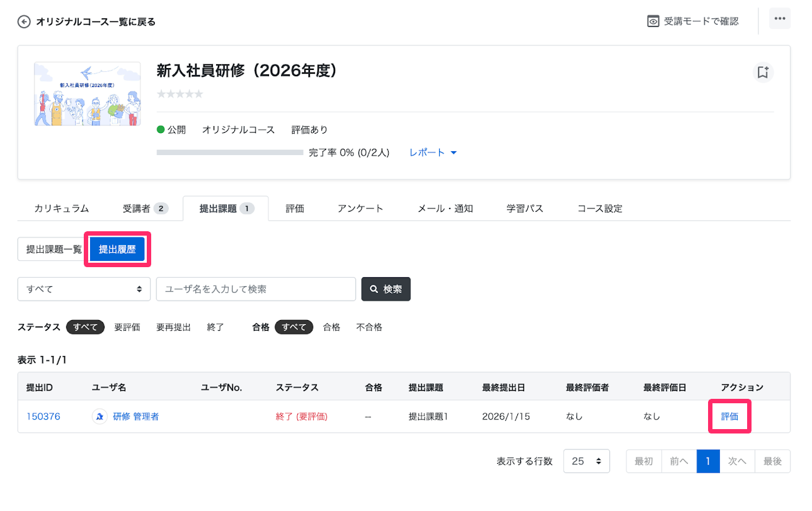The width and height of the screenshot is (812, 511).
Task: Select page 1 in pagination
Action: click(708, 461)
